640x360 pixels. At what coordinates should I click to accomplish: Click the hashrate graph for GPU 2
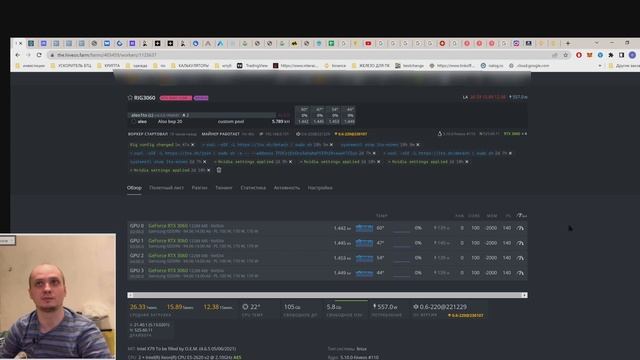pyautogui.click(x=364, y=258)
